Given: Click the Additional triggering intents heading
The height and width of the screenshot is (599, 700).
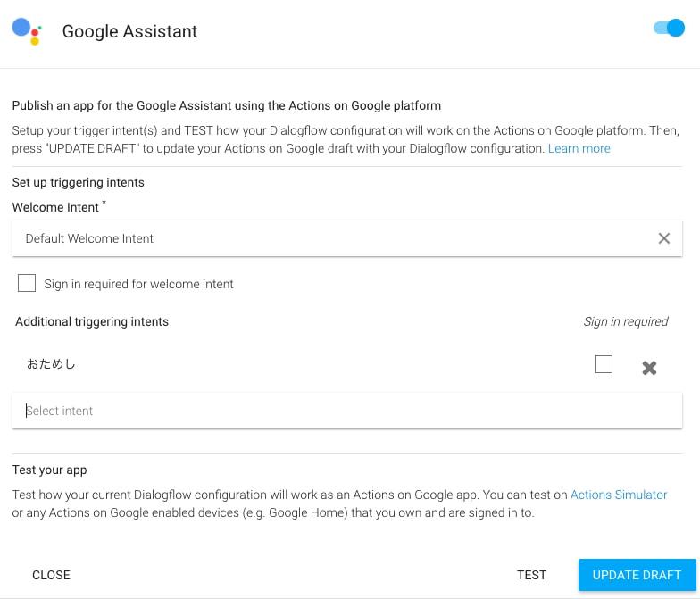Looking at the screenshot, I should pos(92,321).
